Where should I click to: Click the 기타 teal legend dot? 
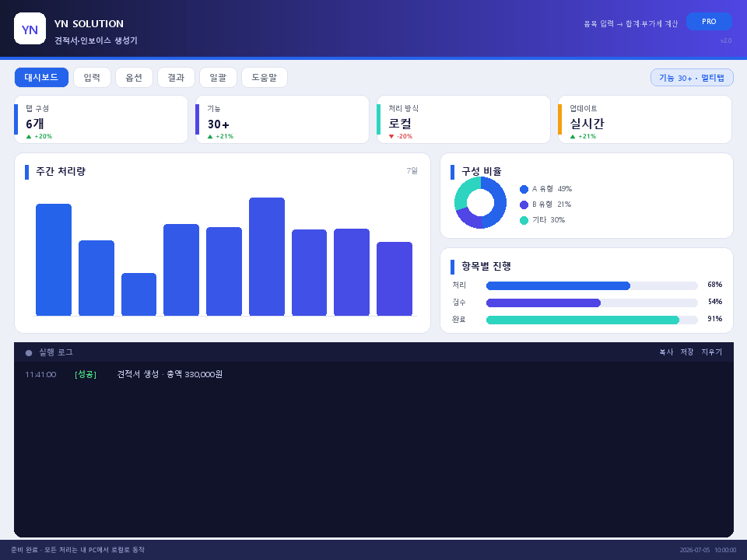tap(524, 220)
